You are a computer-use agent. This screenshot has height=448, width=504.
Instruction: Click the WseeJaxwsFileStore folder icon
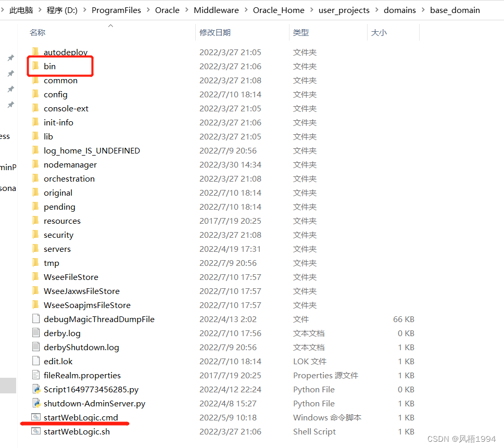coord(36,291)
